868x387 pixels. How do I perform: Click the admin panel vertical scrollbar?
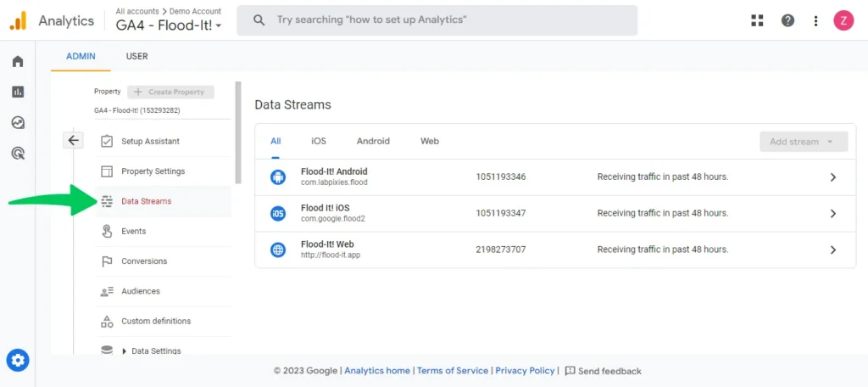coord(238,133)
